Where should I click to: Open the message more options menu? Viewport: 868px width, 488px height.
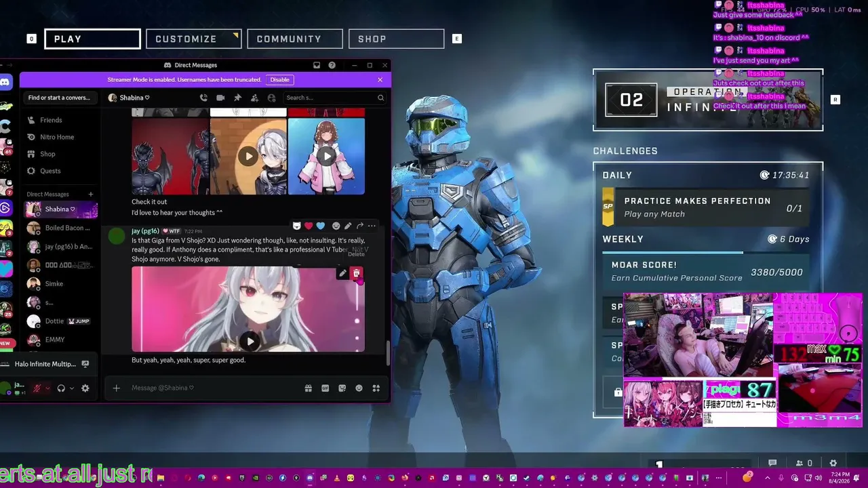pyautogui.click(x=371, y=226)
